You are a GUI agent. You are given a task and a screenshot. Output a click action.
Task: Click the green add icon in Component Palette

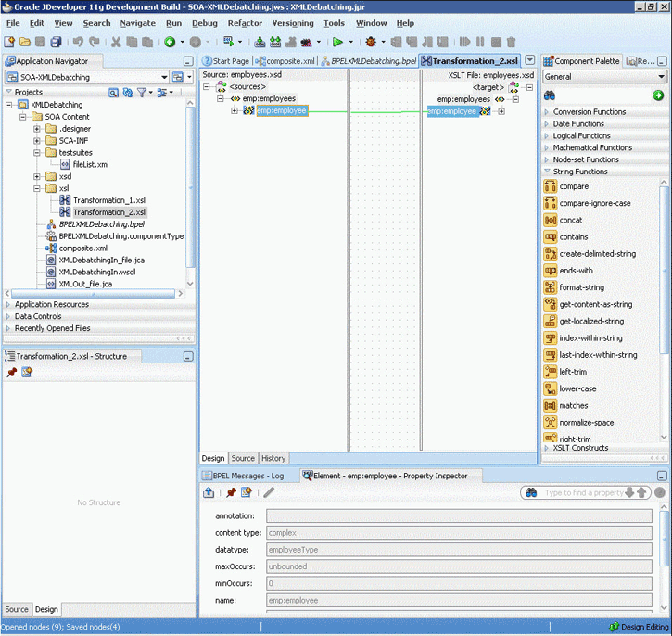click(x=658, y=95)
